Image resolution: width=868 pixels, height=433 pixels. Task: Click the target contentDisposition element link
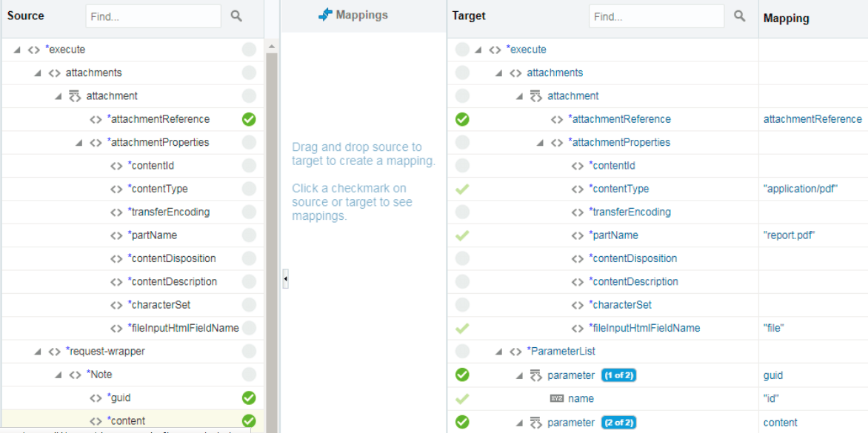pyautogui.click(x=632, y=258)
